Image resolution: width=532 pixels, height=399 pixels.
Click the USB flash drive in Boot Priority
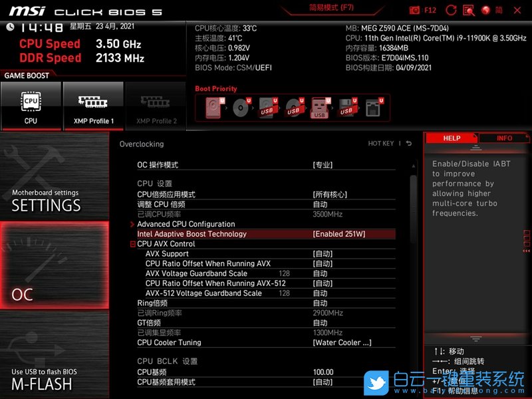319,108
